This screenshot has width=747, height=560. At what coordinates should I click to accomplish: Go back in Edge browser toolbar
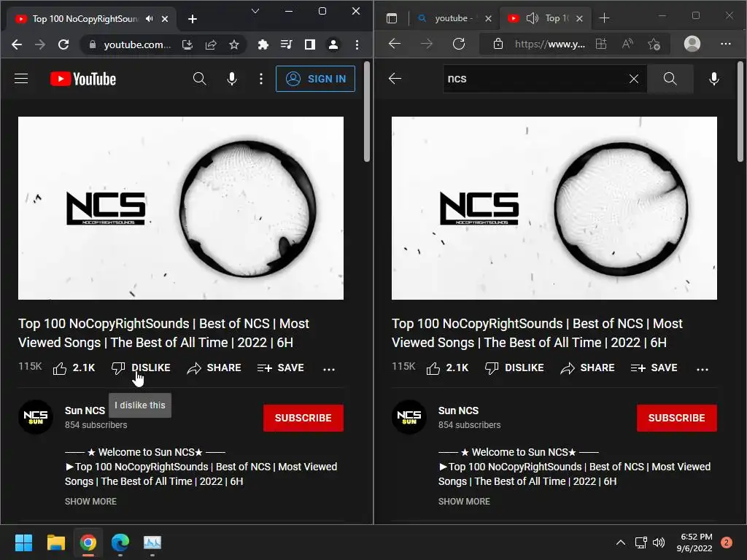click(x=395, y=44)
